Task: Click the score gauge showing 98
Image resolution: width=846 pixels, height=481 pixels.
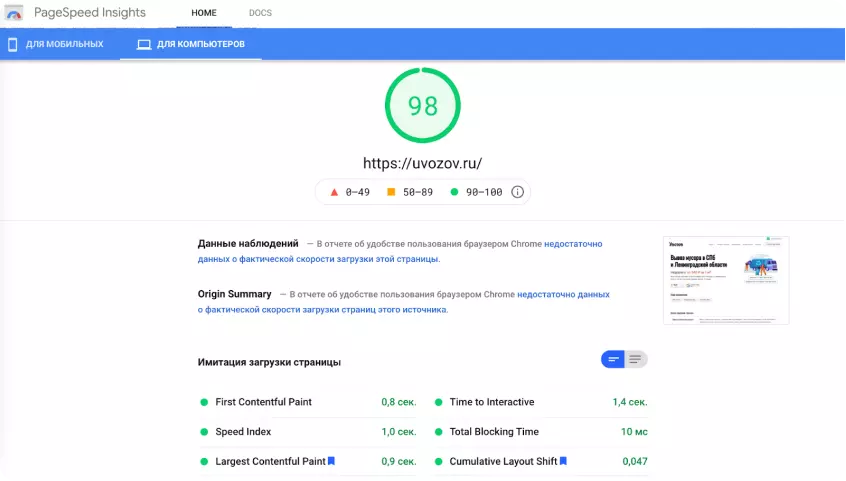Action: coord(422,105)
